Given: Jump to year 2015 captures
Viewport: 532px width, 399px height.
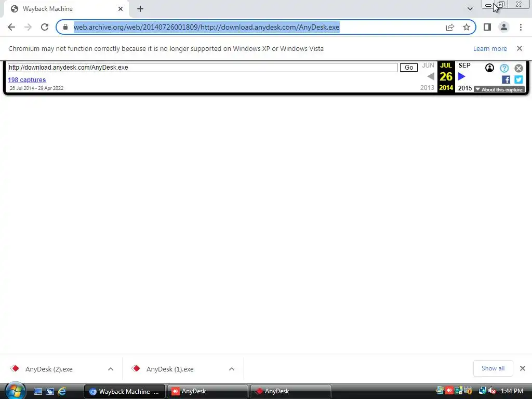Looking at the screenshot, I should (x=465, y=88).
